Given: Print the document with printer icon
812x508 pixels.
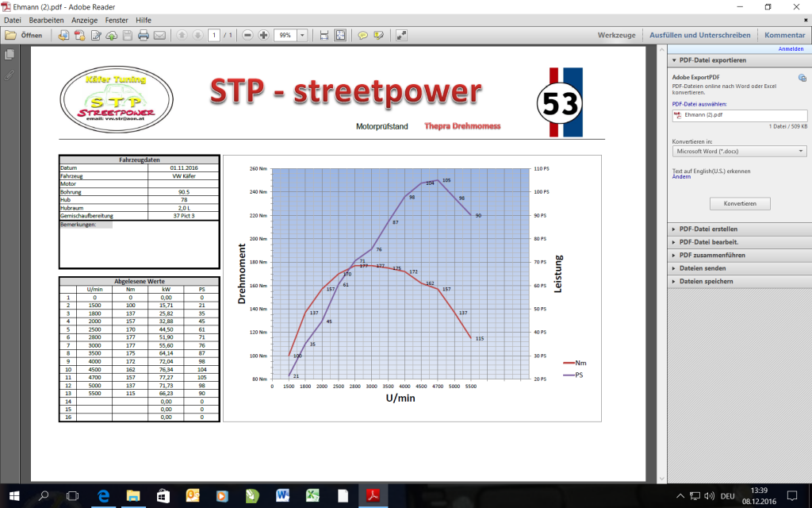Looking at the screenshot, I should (x=144, y=35).
